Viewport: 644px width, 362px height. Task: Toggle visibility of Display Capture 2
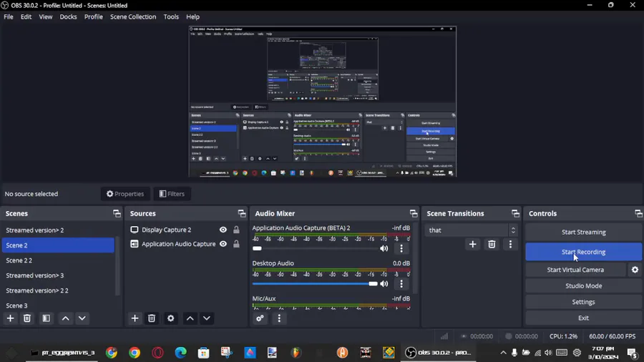tap(223, 230)
